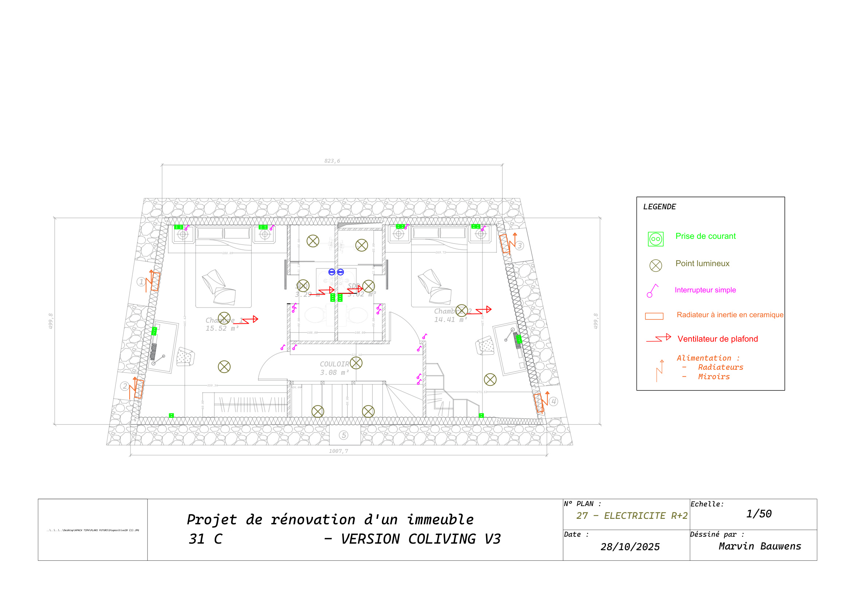The image size is (868, 614).
Task: Select the Prise de courant symbol in legend
Action: (656, 239)
